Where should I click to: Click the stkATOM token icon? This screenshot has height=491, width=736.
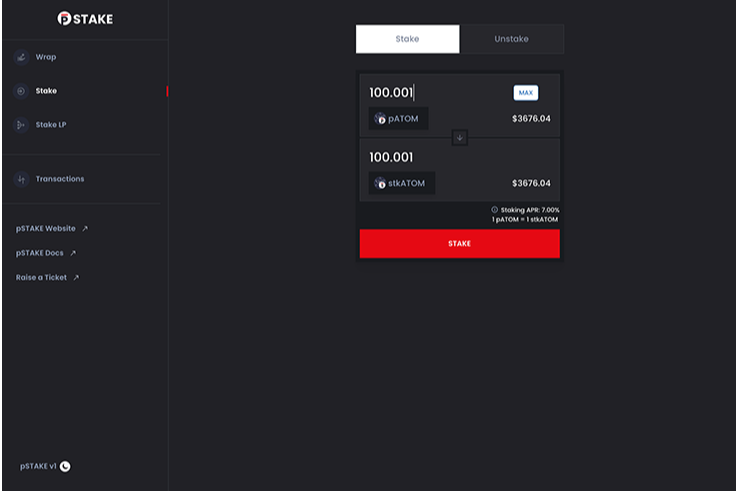pyautogui.click(x=380, y=183)
